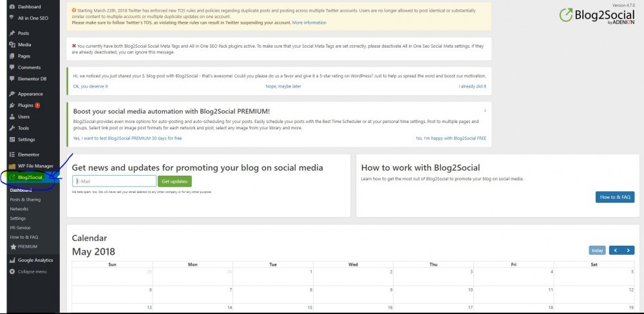
Task: Open the Twitter More information link
Action: (309, 23)
